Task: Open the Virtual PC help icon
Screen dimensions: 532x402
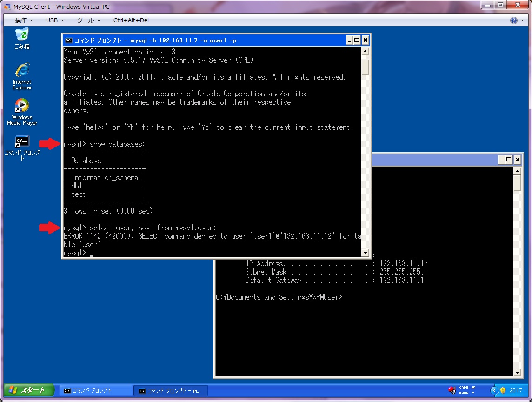Action: 514,20
